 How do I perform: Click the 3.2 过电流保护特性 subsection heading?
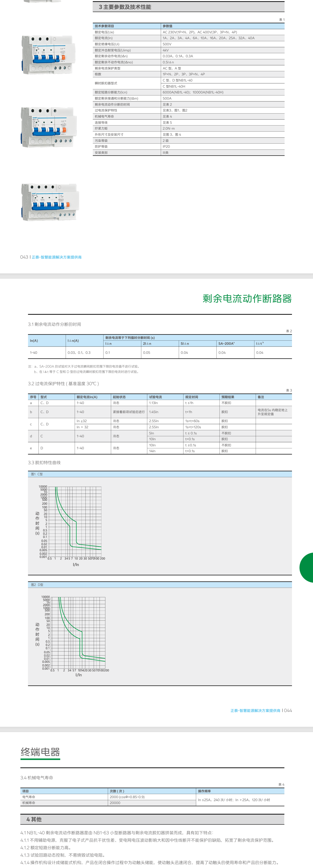(x=63, y=383)
